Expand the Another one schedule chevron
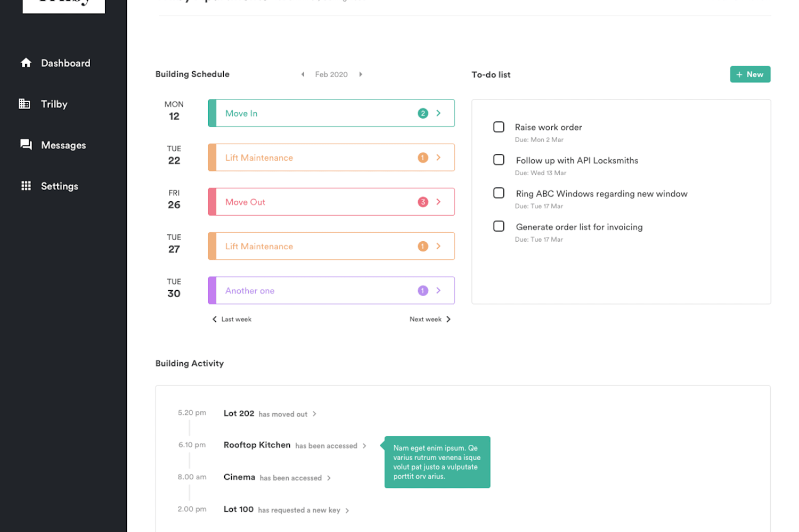The image size is (799, 532). coord(438,291)
